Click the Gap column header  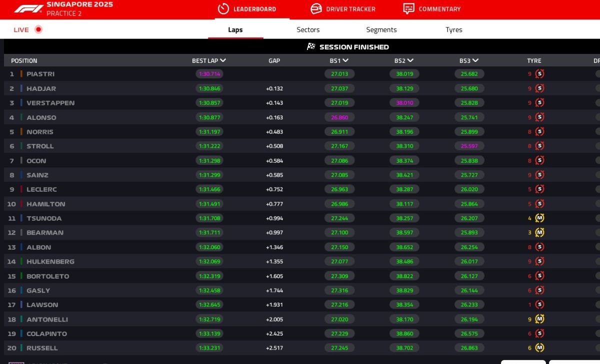pos(274,61)
